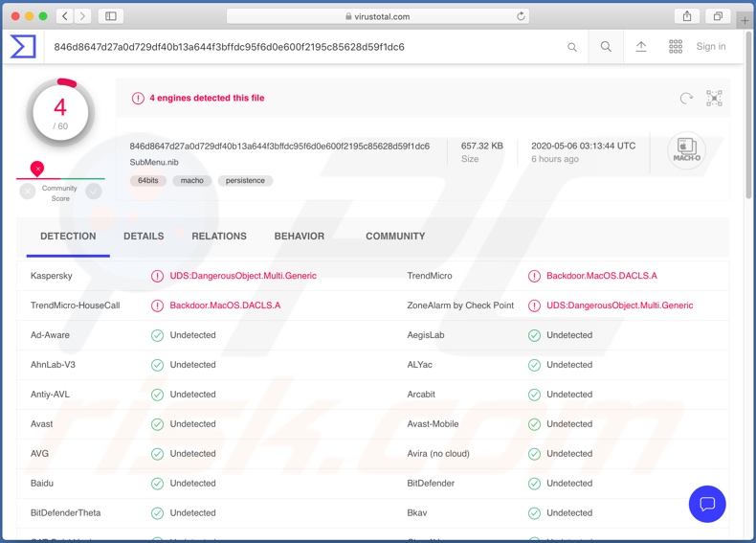
Task: Click the 657.32 KB size value
Action: [x=481, y=146]
